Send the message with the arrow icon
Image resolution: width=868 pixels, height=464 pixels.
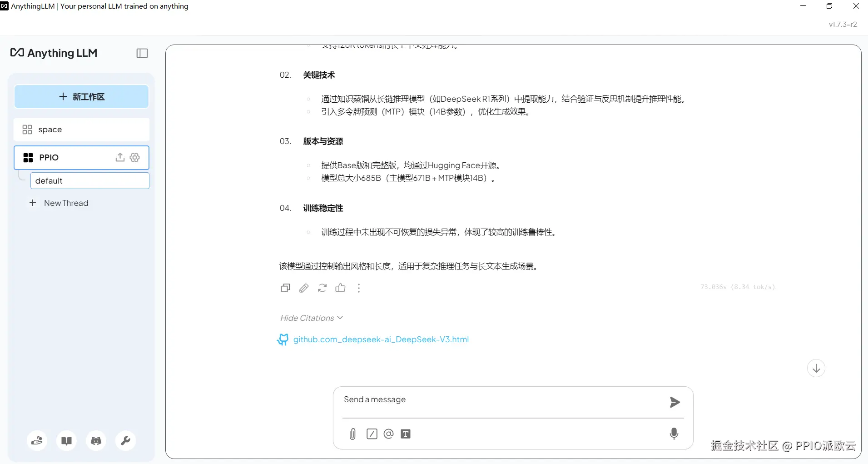coord(675,402)
